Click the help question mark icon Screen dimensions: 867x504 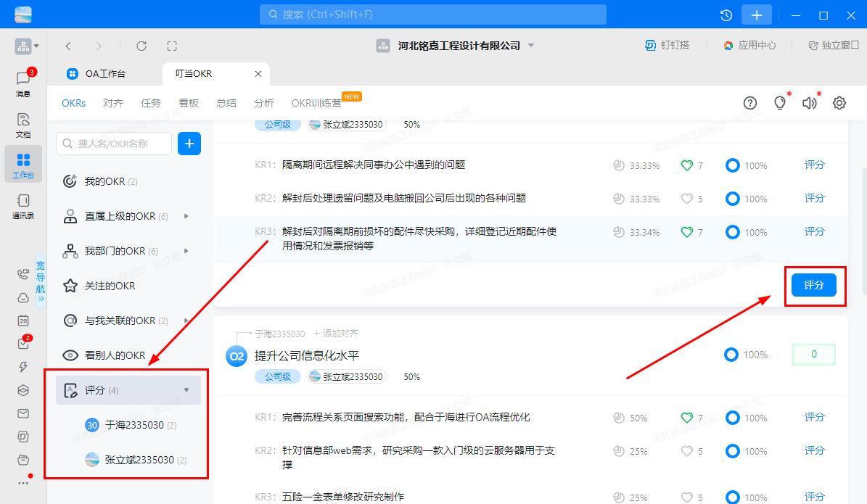tap(750, 103)
